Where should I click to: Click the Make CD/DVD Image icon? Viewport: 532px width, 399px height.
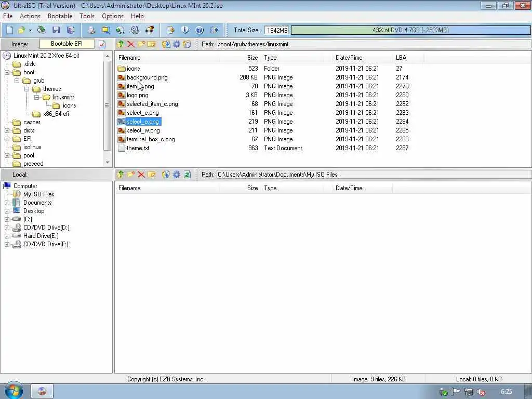[91, 30]
